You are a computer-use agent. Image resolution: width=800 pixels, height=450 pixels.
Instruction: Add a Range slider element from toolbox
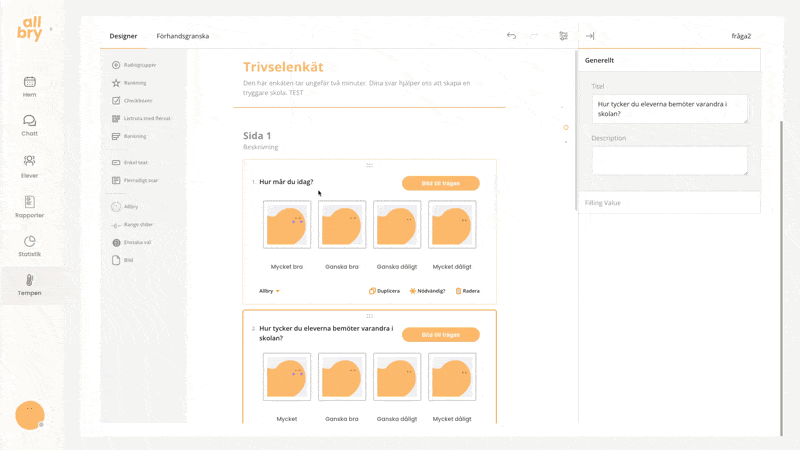click(138, 224)
